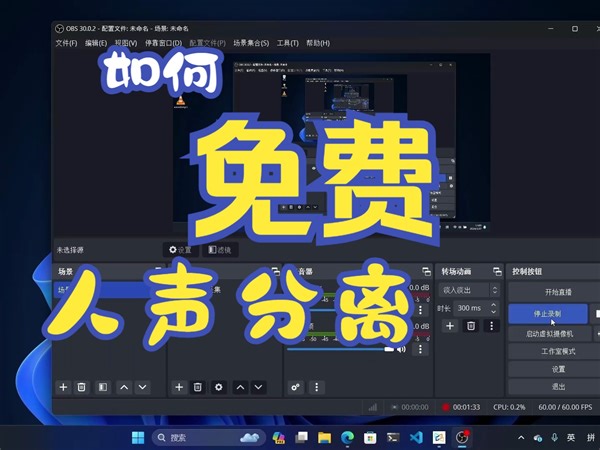
Task: Click CPU: 0.2% status entry
Action: [x=509, y=407]
